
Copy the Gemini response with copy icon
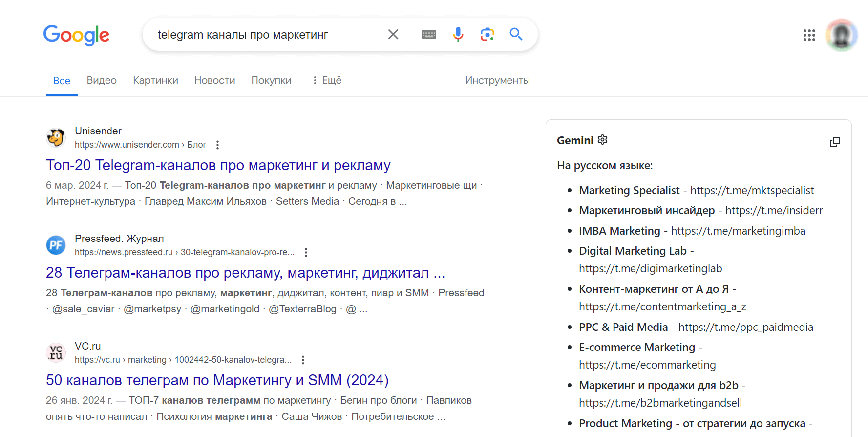(x=835, y=142)
